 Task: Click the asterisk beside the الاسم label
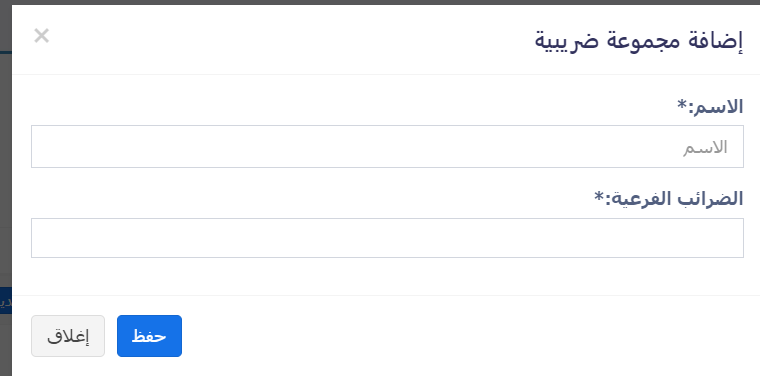pyautogui.click(x=682, y=104)
